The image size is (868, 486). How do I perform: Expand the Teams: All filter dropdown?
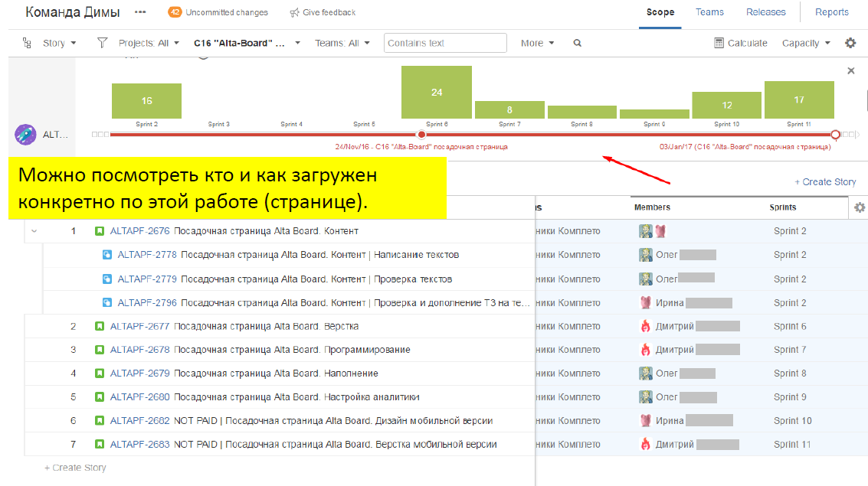tap(342, 44)
